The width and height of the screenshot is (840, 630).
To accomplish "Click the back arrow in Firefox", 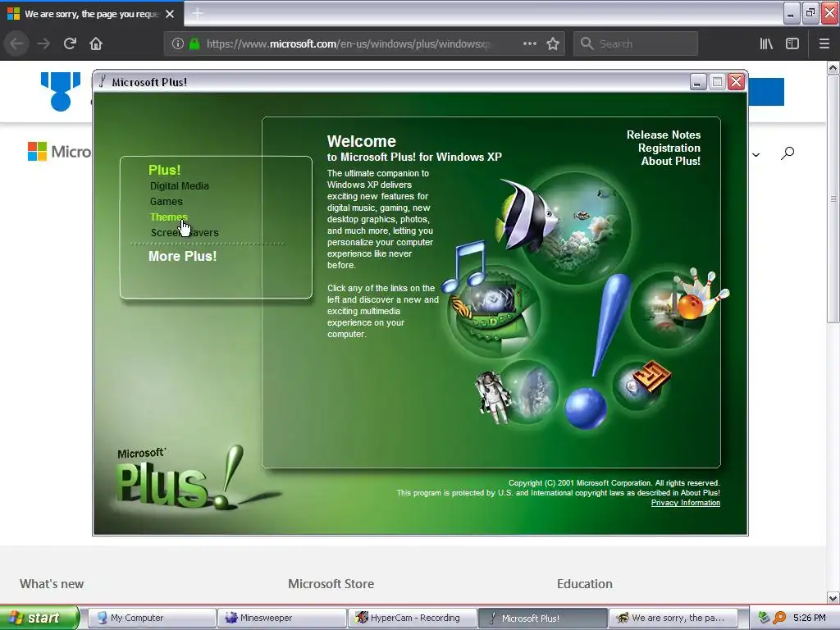I will [16, 43].
